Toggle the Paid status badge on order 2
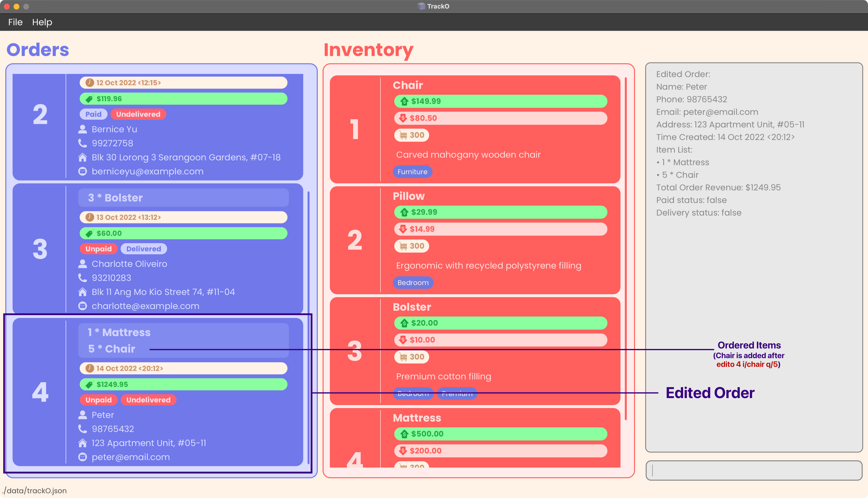The height and width of the screenshot is (498, 868). click(x=93, y=114)
